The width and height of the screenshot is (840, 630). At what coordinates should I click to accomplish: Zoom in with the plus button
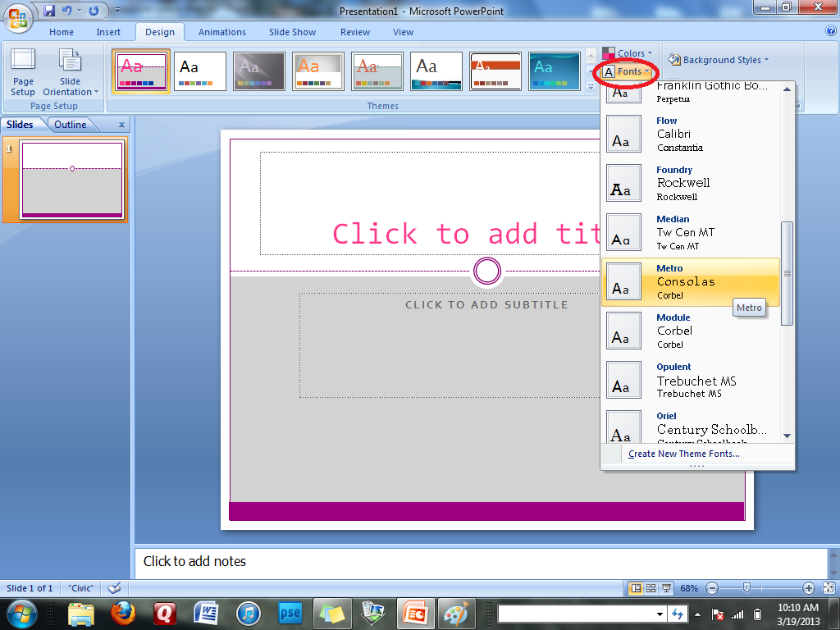coord(809,588)
